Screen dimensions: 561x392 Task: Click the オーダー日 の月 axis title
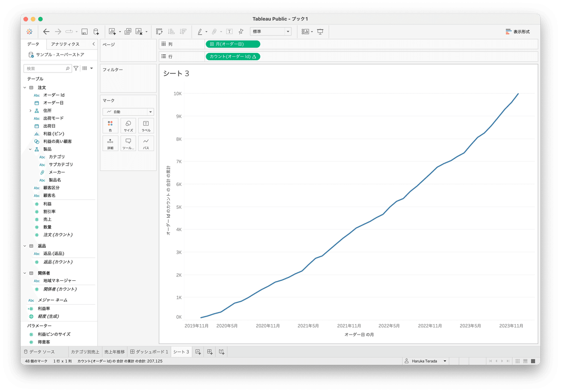pyautogui.click(x=359, y=335)
